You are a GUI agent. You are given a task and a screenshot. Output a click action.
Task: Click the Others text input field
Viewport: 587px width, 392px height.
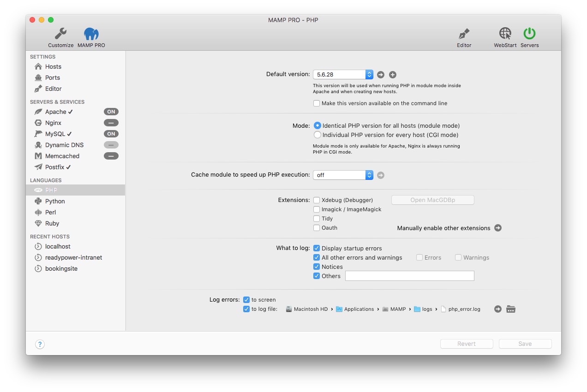410,276
